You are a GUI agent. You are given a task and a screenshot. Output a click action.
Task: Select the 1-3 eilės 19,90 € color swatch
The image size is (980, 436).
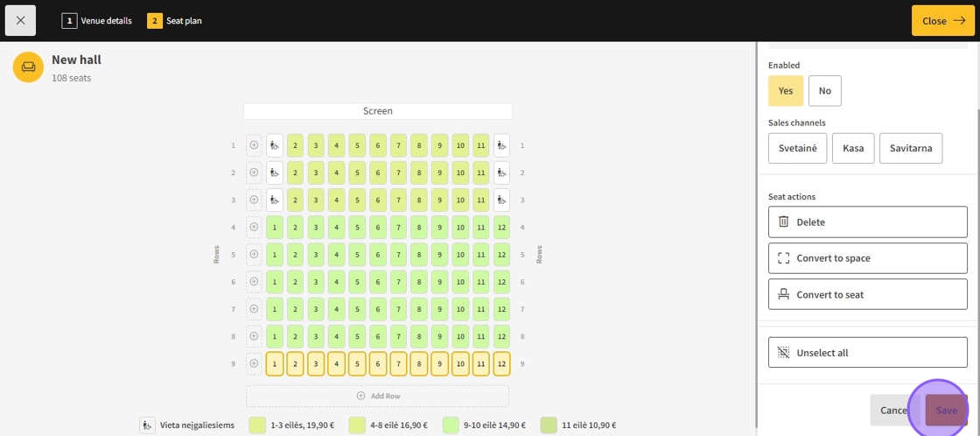pyautogui.click(x=257, y=425)
